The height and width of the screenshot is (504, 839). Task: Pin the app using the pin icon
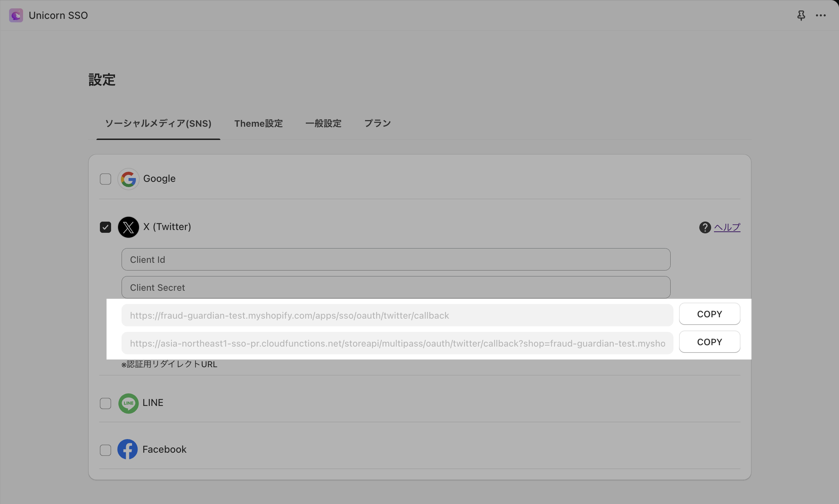point(801,15)
